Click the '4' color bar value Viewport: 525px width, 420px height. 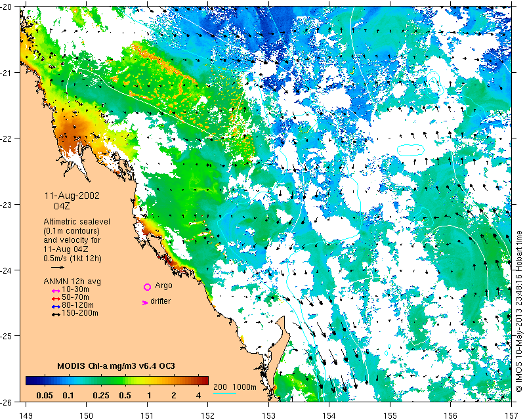pos(199,396)
